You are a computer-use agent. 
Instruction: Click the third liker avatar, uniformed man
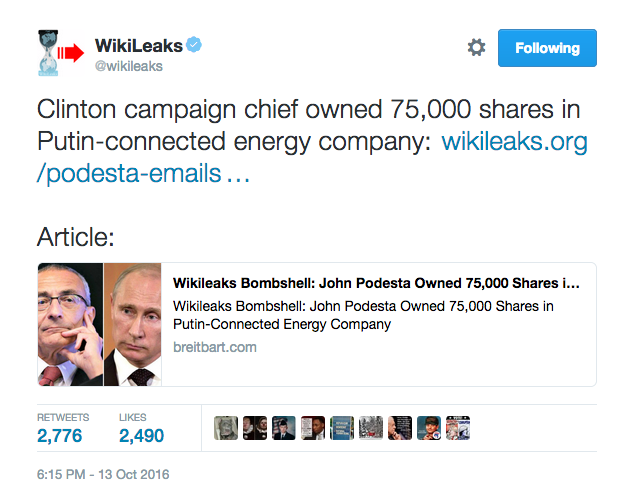tap(284, 429)
